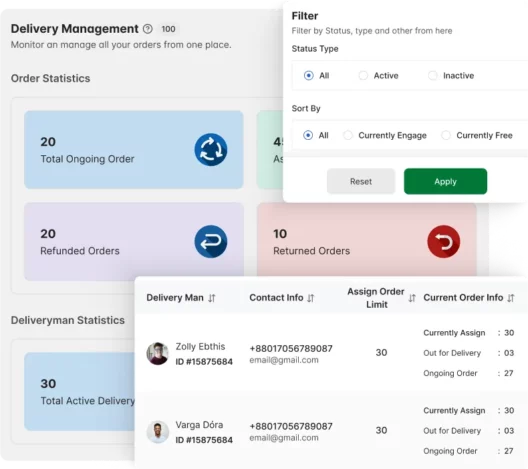Click the Current Order Info header
The height and width of the screenshot is (469, 528).
coord(463,298)
